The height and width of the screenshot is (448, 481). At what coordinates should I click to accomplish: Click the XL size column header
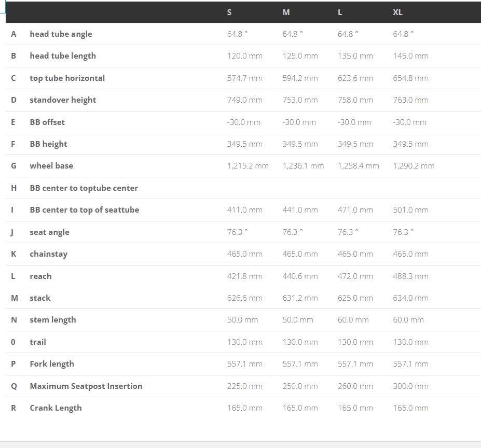tap(397, 12)
